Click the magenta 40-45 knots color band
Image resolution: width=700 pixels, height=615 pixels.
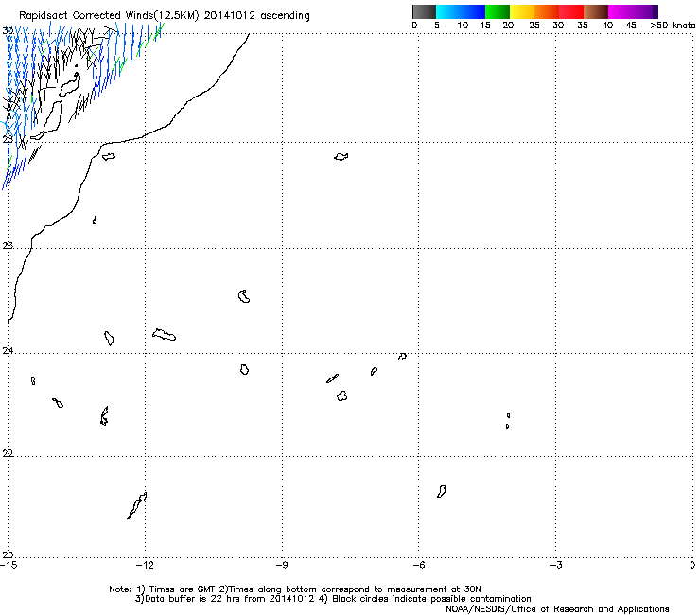[x=620, y=11]
